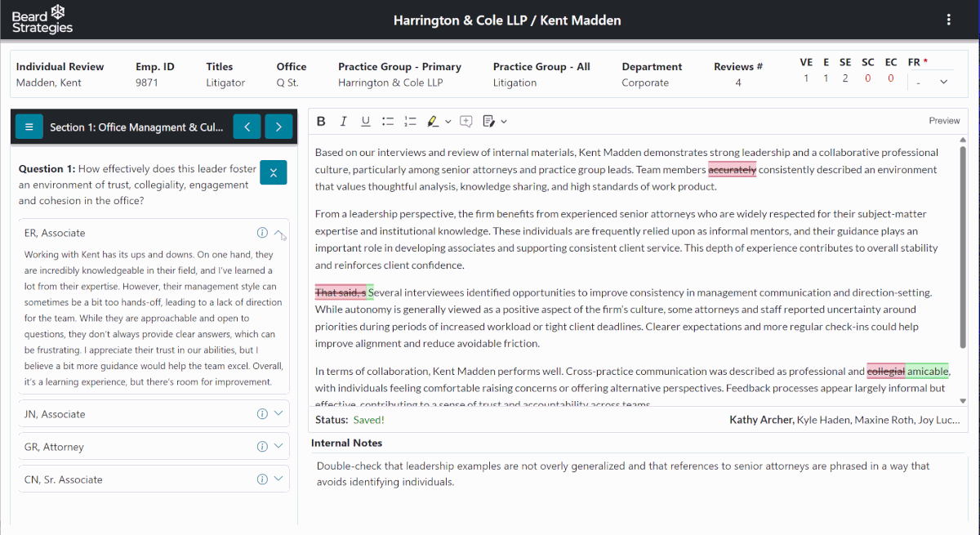
Task: Insert a numbered list
Action: 410,121
